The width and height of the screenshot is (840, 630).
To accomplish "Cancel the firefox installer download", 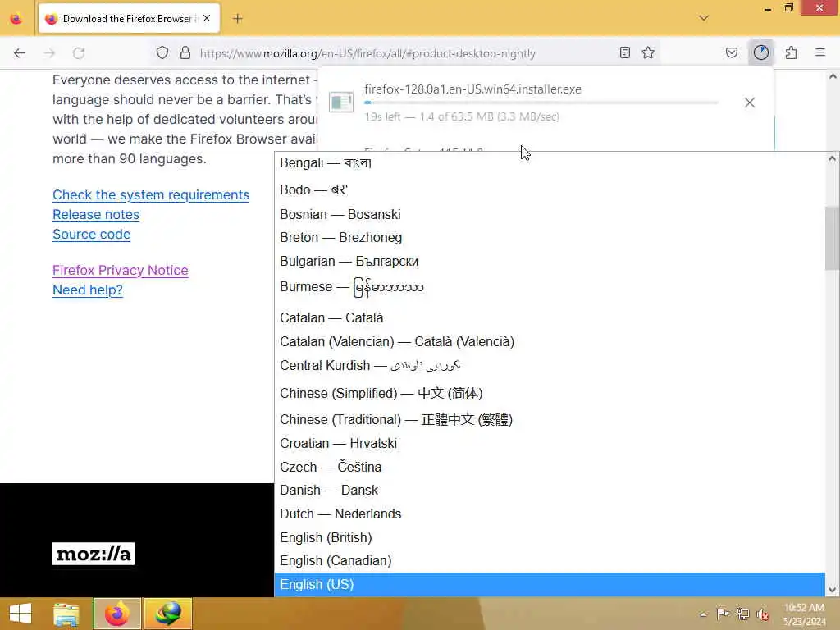I will [x=750, y=103].
